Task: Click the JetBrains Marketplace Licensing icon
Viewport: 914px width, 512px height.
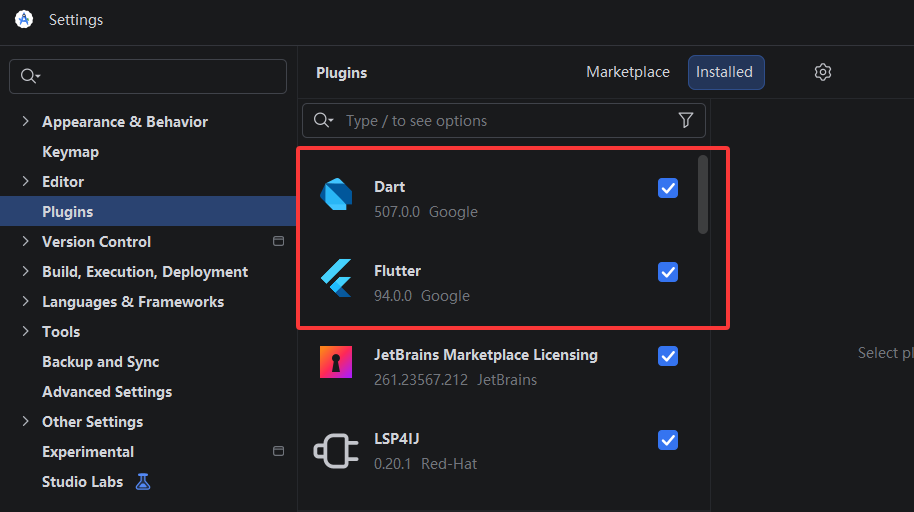Action: (336, 362)
